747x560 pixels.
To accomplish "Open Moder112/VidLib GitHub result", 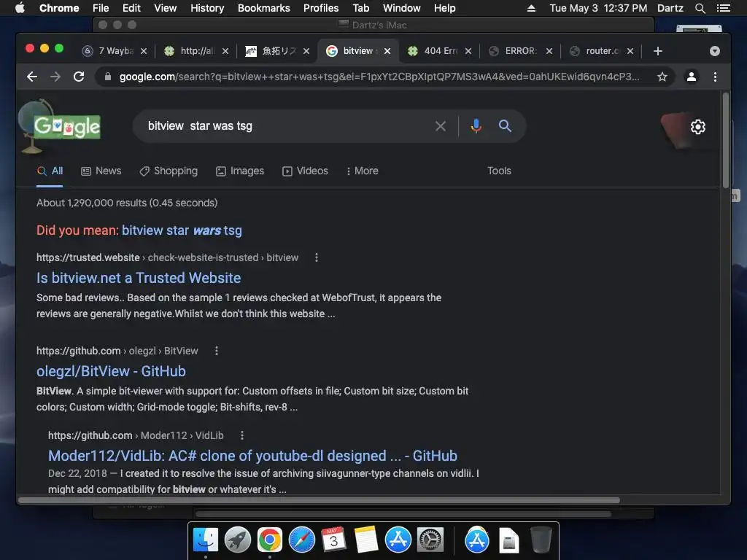I will click(x=252, y=456).
